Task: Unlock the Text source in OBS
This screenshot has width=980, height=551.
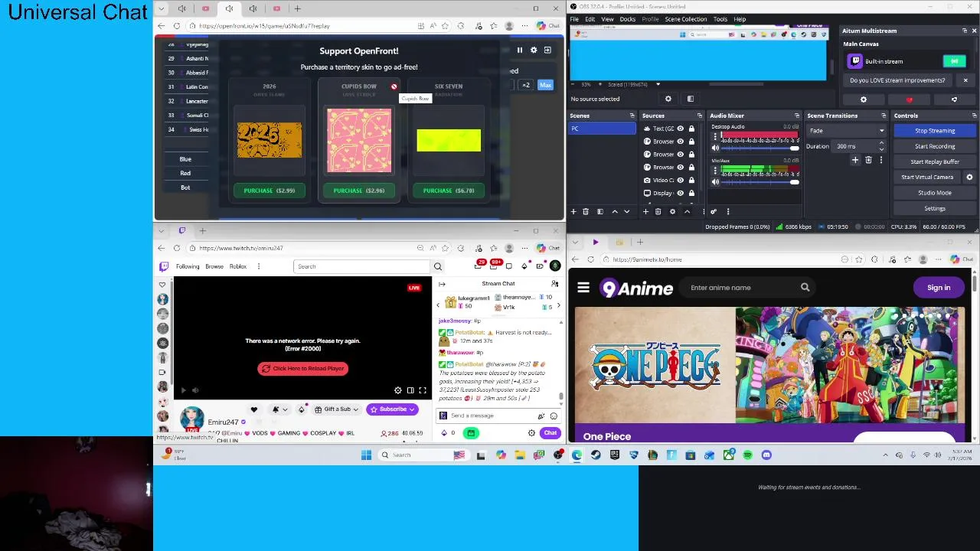Action: click(691, 129)
